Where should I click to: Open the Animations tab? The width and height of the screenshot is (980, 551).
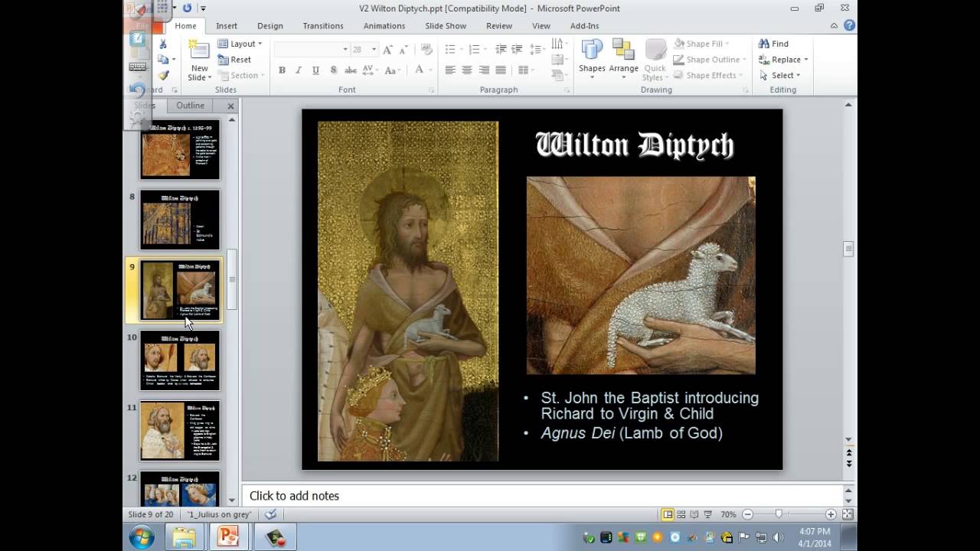(x=384, y=26)
